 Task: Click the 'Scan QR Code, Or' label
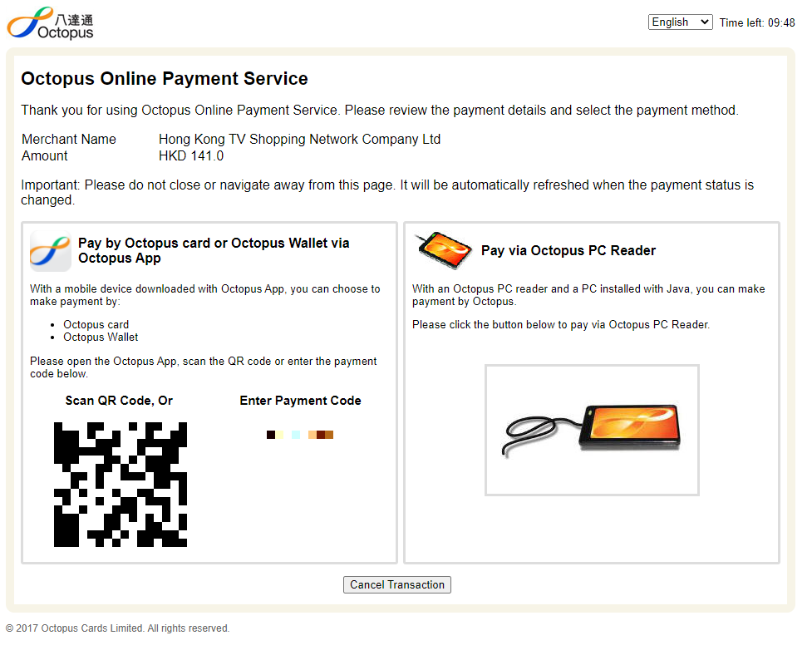(119, 401)
